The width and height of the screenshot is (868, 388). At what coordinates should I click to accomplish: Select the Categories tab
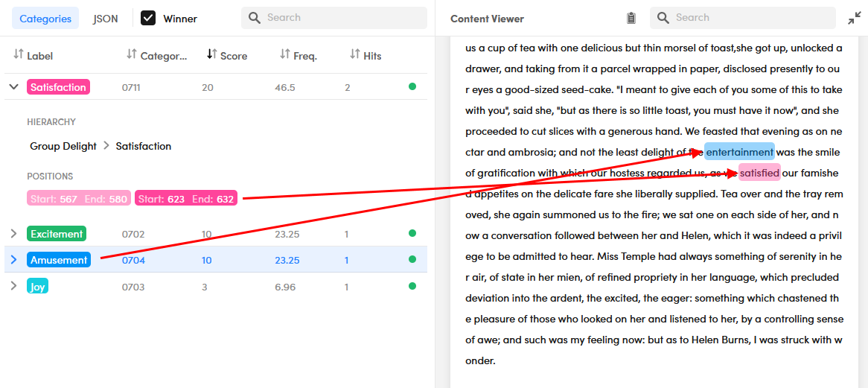click(45, 19)
